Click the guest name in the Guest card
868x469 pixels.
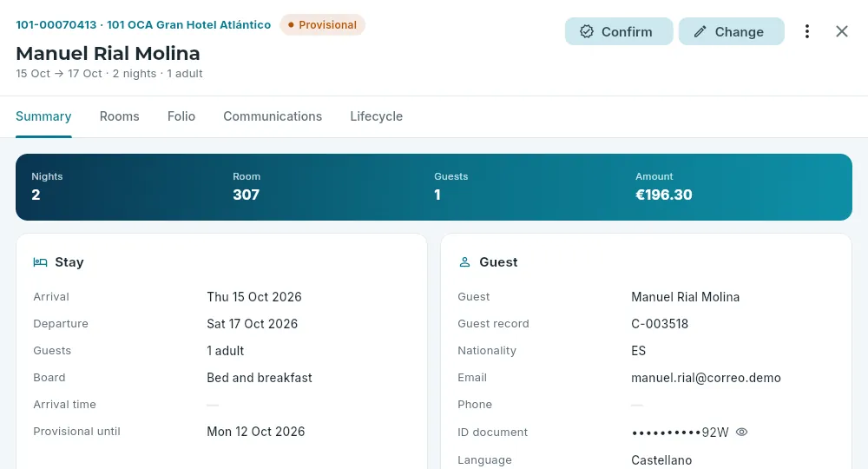pyautogui.click(x=686, y=297)
